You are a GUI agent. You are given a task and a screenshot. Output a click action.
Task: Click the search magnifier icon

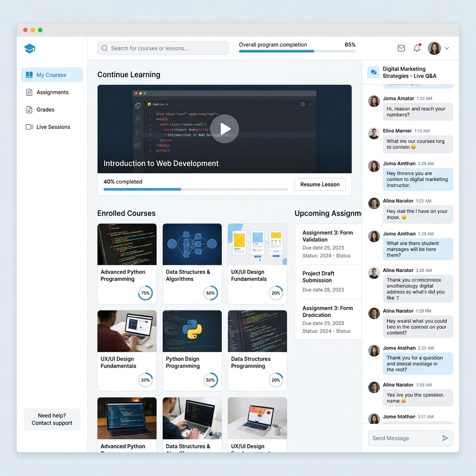click(105, 48)
